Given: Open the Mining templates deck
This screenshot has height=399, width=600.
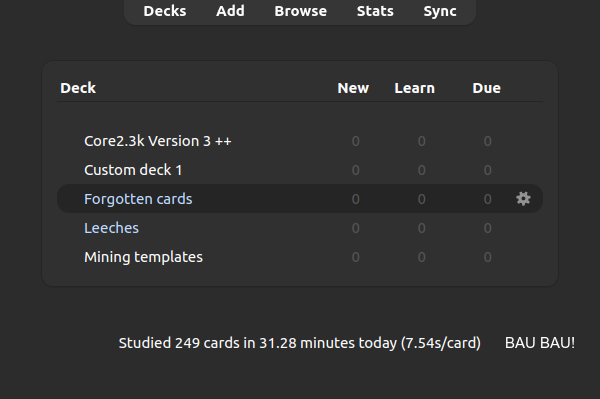Looking at the screenshot, I should (143, 257).
